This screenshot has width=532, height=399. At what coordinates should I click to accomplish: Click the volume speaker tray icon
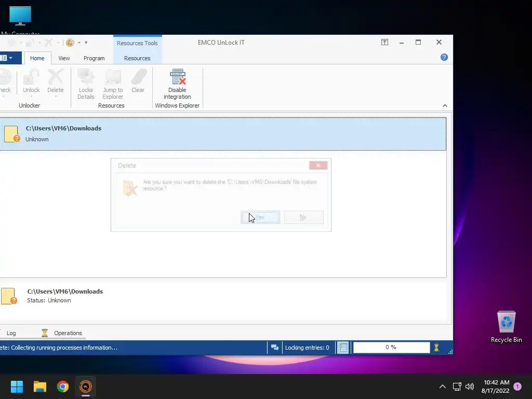tap(470, 387)
